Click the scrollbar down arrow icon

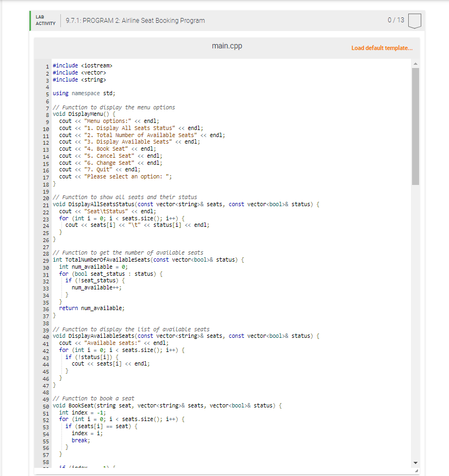(x=415, y=463)
